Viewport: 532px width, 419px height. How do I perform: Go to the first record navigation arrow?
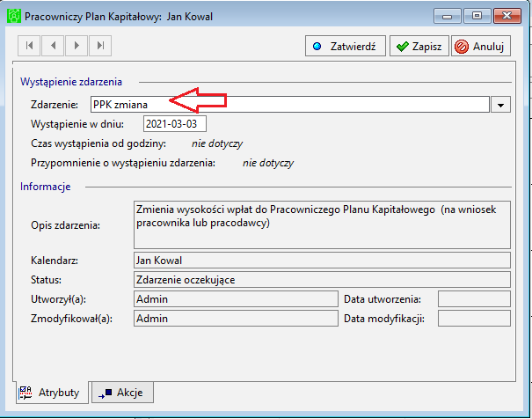click(x=29, y=46)
